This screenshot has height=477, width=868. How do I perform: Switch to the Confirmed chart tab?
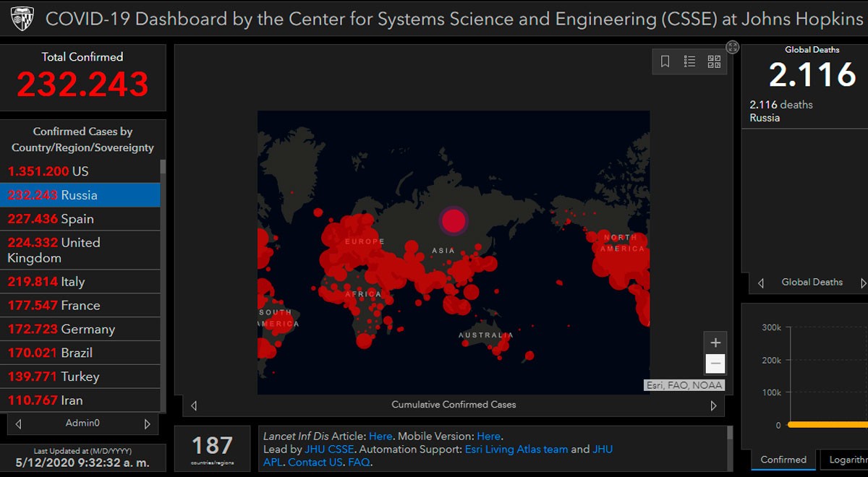(783, 460)
